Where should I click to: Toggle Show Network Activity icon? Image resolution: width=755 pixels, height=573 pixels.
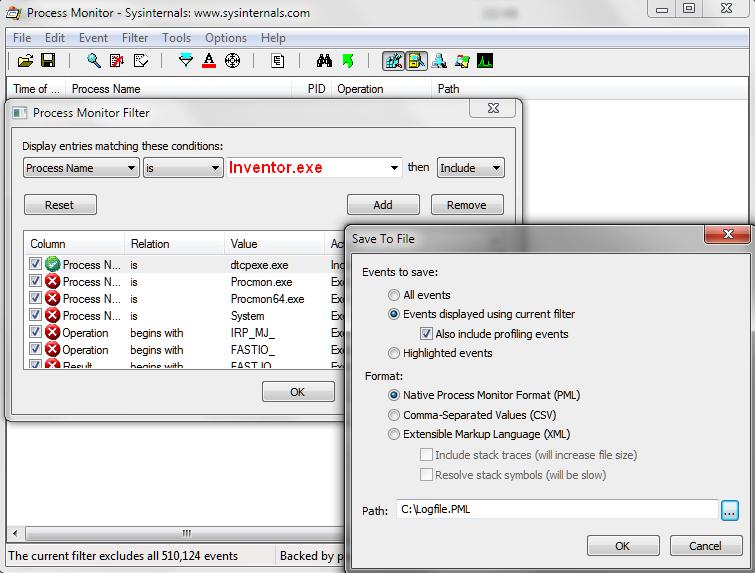click(x=439, y=61)
